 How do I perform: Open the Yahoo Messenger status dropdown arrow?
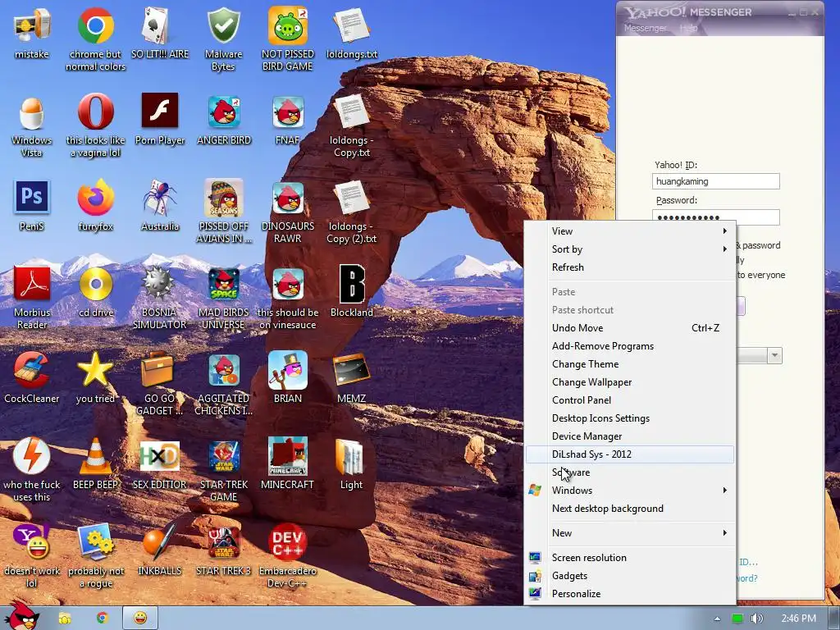[x=774, y=356]
